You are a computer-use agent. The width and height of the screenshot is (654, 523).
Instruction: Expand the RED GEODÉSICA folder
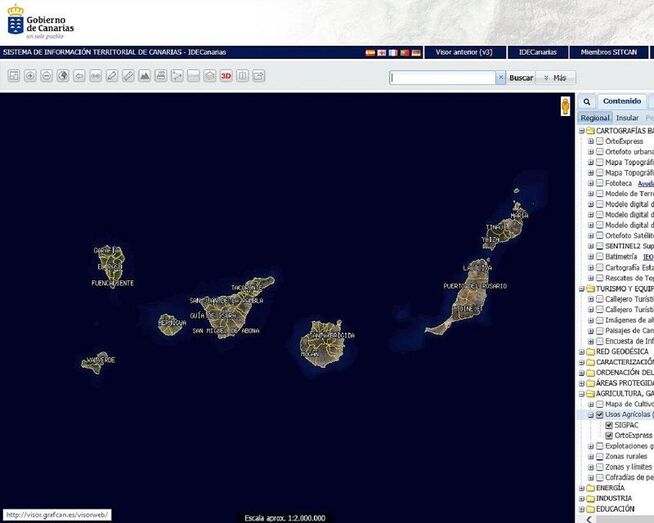tap(581, 352)
